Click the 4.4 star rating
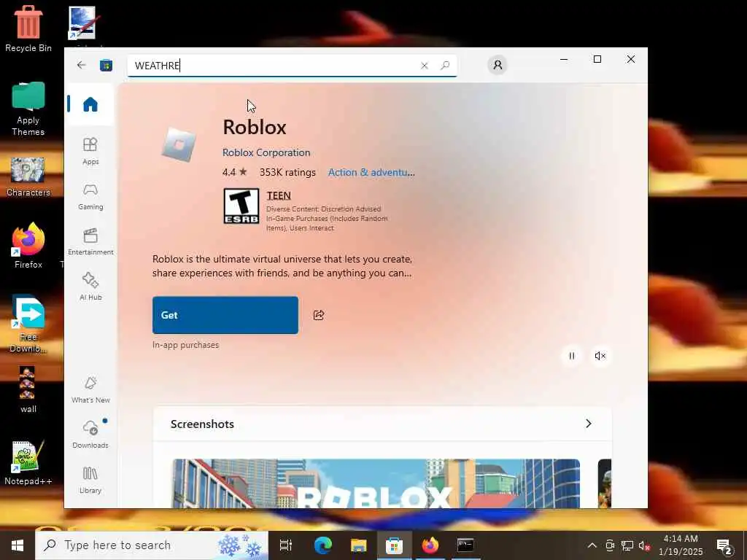Screen dimensions: 747x560 pyautogui.click(x=234, y=172)
